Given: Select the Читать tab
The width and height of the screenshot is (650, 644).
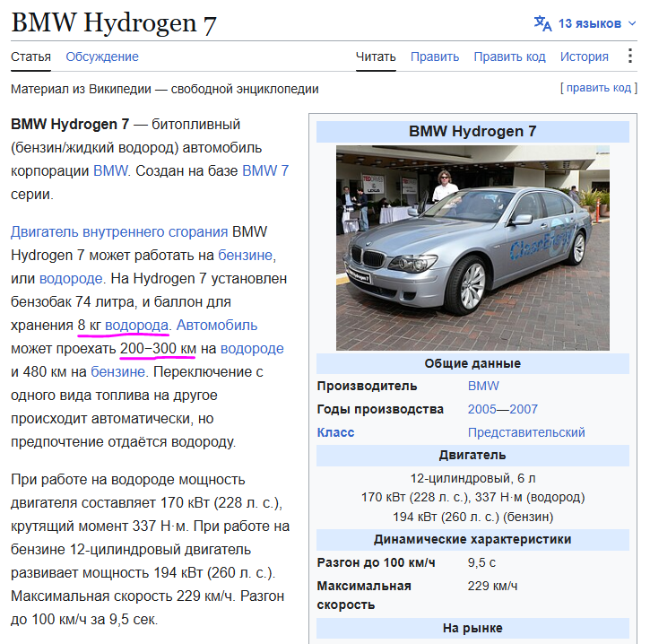Looking at the screenshot, I should pos(376,57).
